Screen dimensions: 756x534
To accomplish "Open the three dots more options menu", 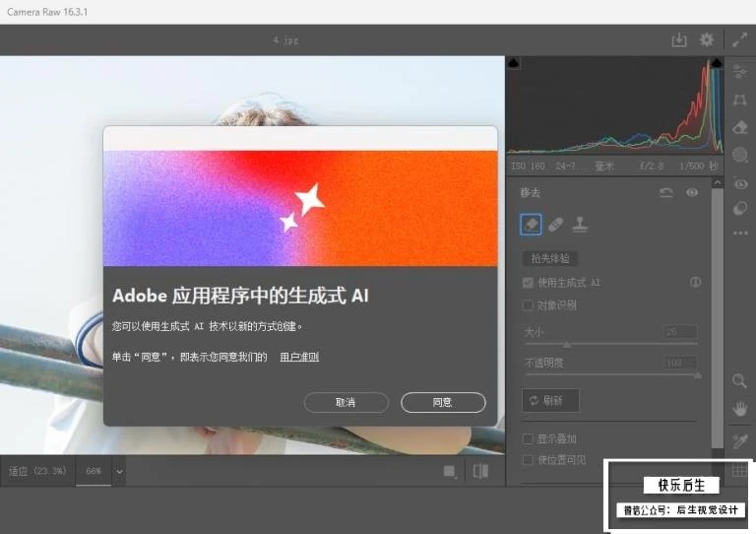I will click(740, 233).
